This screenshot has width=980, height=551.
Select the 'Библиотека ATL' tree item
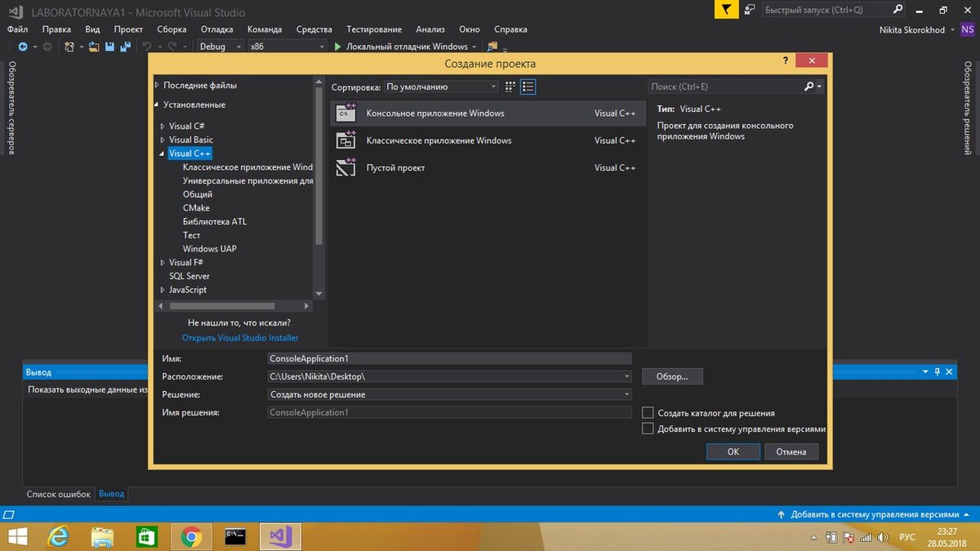(215, 222)
